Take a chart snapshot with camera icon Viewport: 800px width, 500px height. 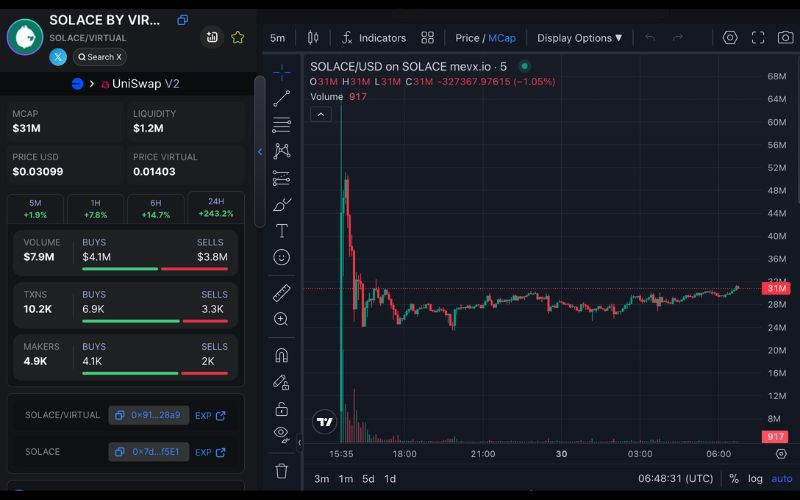[785, 38]
